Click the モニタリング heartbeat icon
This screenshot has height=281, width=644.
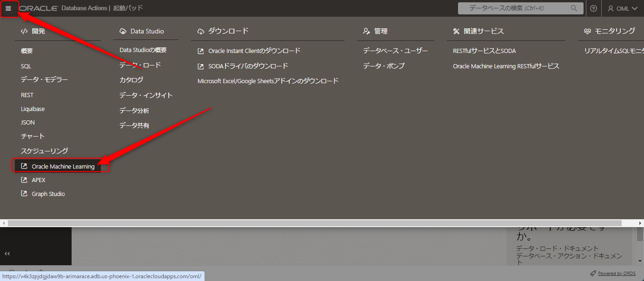pos(588,31)
